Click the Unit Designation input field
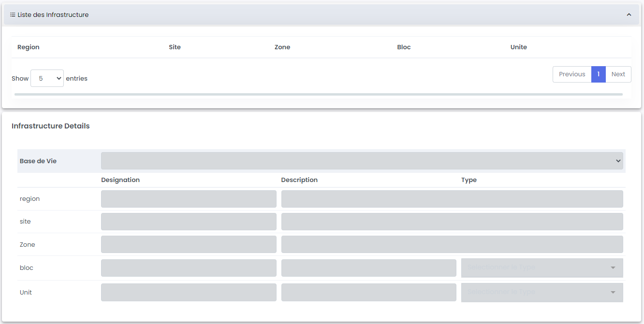Screen dimensions: 644x324 point(189,292)
